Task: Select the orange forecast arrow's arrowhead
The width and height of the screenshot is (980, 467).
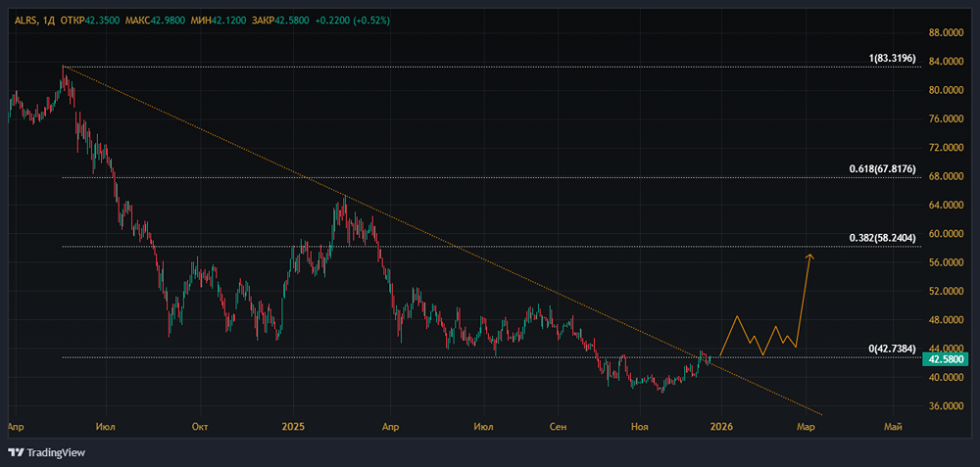Action: tap(810, 257)
